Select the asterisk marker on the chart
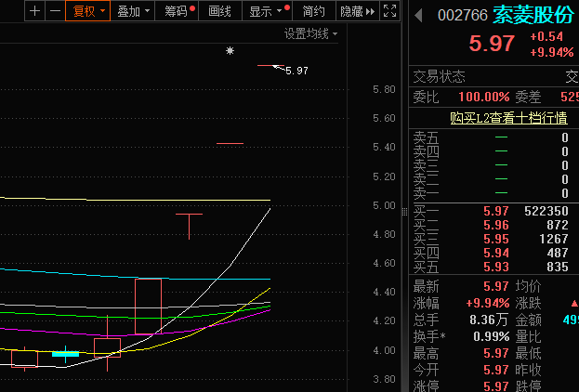The width and height of the screenshot is (579, 392). point(230,51)
